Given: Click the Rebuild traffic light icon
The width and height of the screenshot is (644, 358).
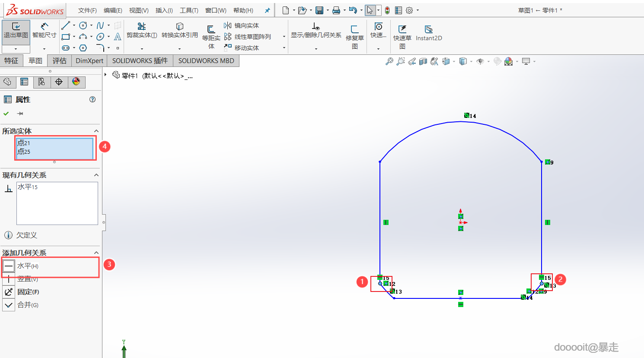Looking at the screenshot, I should point(387,10).
